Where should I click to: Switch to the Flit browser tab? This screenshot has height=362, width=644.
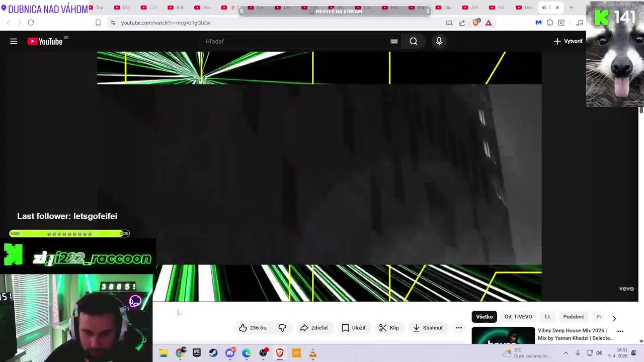coord(497,8)
